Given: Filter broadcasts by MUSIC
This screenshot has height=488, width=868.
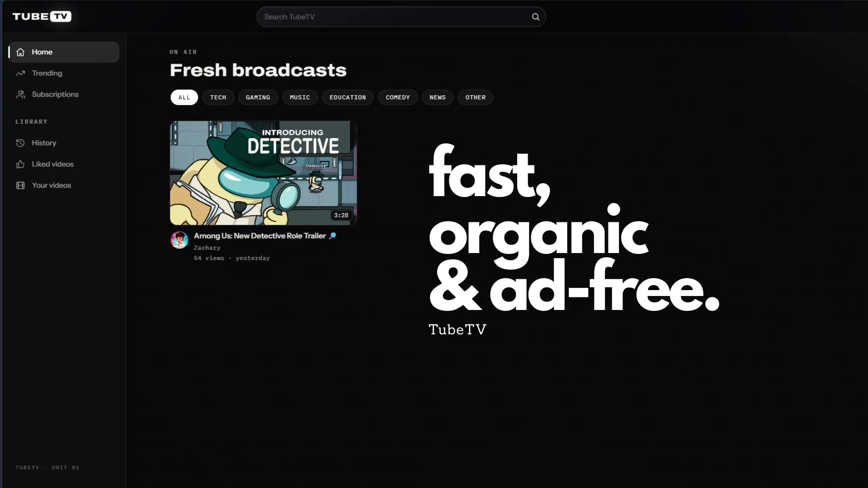Looking at the screenshot, I should pyautogui.click(x=300, y=97).
